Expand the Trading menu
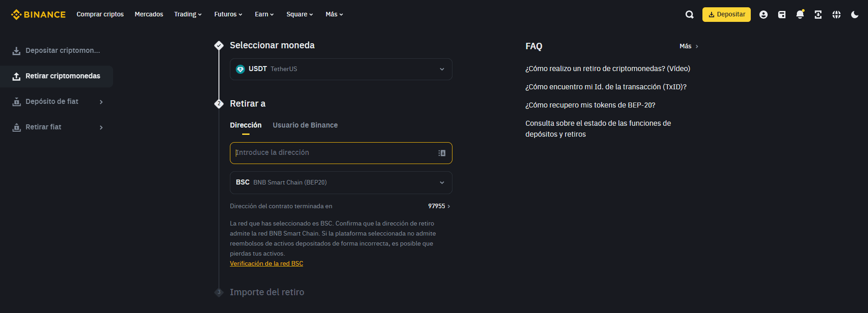Image resolution: width=868 pixels, height=313 pixels. click(x=188, y=15)
